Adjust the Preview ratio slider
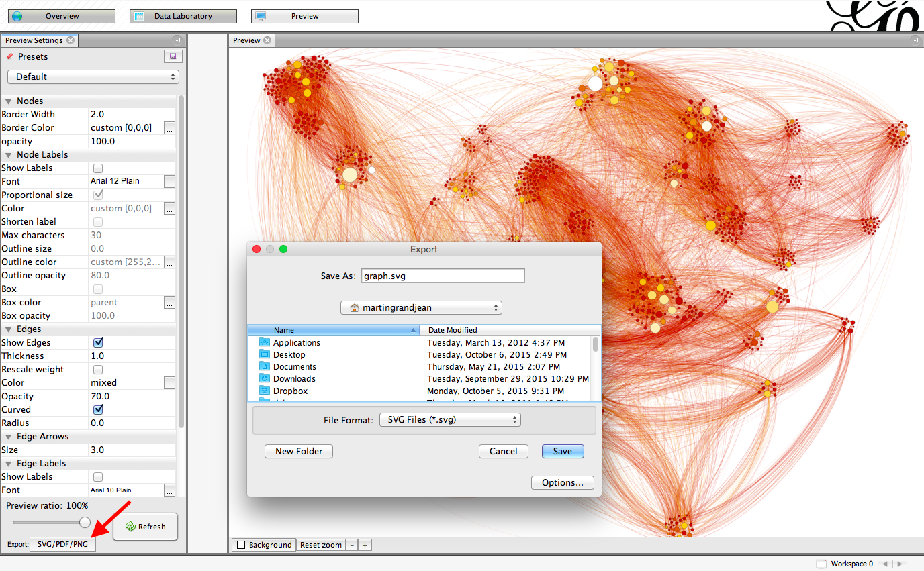The height and width of the screenshot is (571, 924). pyautogui.click(x=85, y=522)
